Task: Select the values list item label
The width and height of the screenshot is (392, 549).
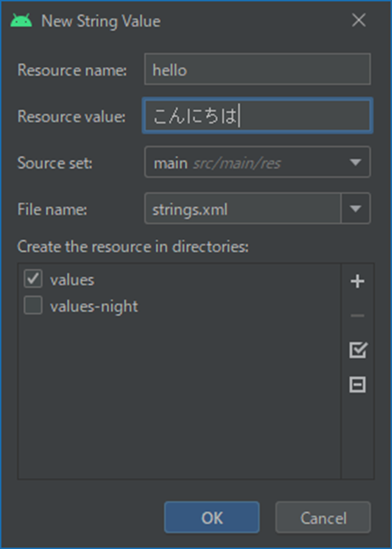Action: coord(72,280)
